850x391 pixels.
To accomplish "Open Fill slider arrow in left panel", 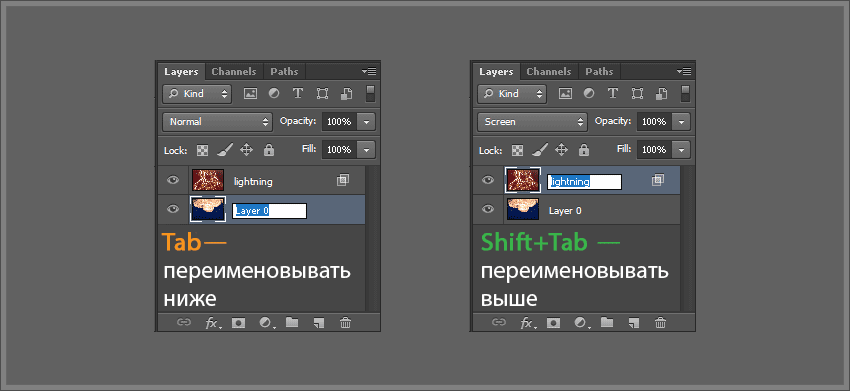I will pos(366,150).
